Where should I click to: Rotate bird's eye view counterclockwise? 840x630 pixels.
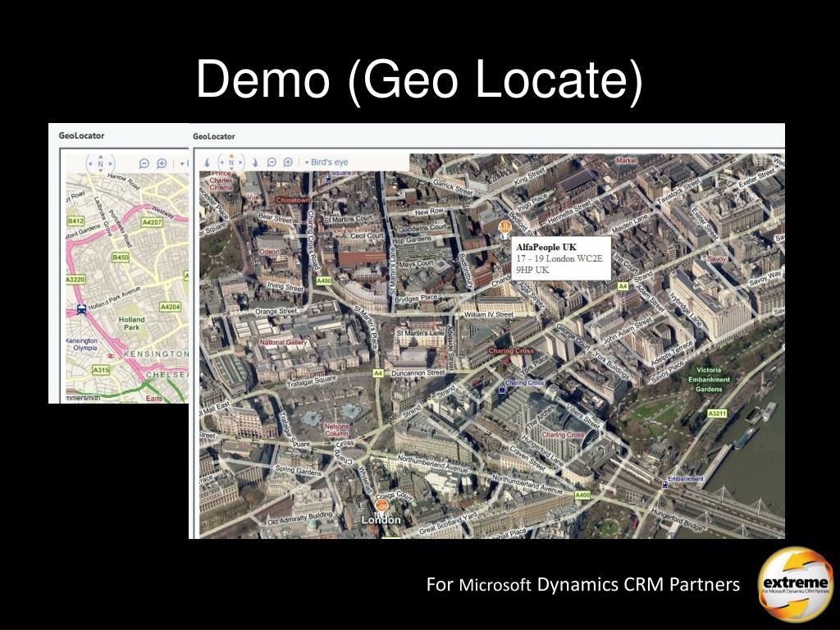tap(207, 162)
